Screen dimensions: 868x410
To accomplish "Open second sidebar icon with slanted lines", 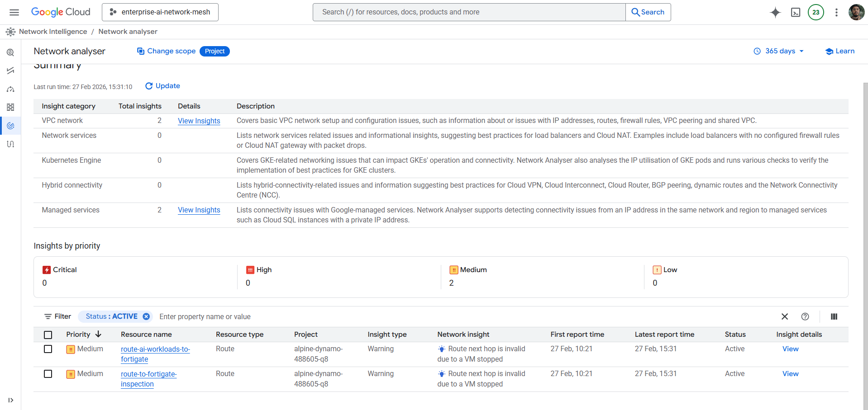I will tap(10, 71).
